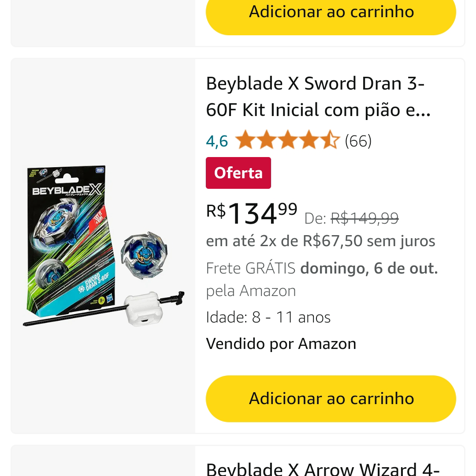Click the star rating icons
The height and width of the screenshot is (476, 476).
[287, 141]
